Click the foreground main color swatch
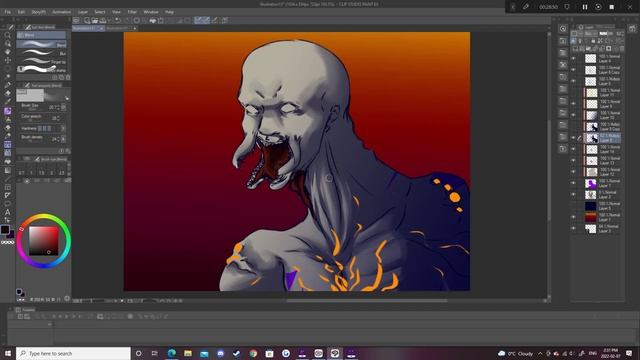This screenshot has width=640, height=360. pos(5,229)
